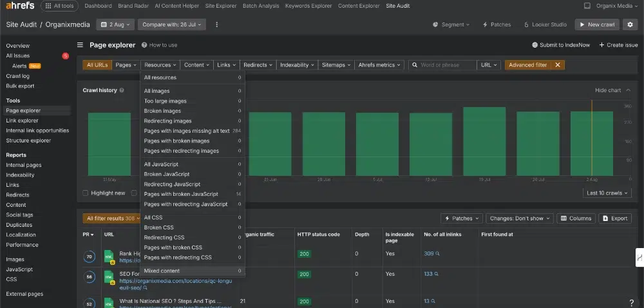Click the magnifier next to 309 inlinks
644x308 pixels.
[x=437, y=254]
